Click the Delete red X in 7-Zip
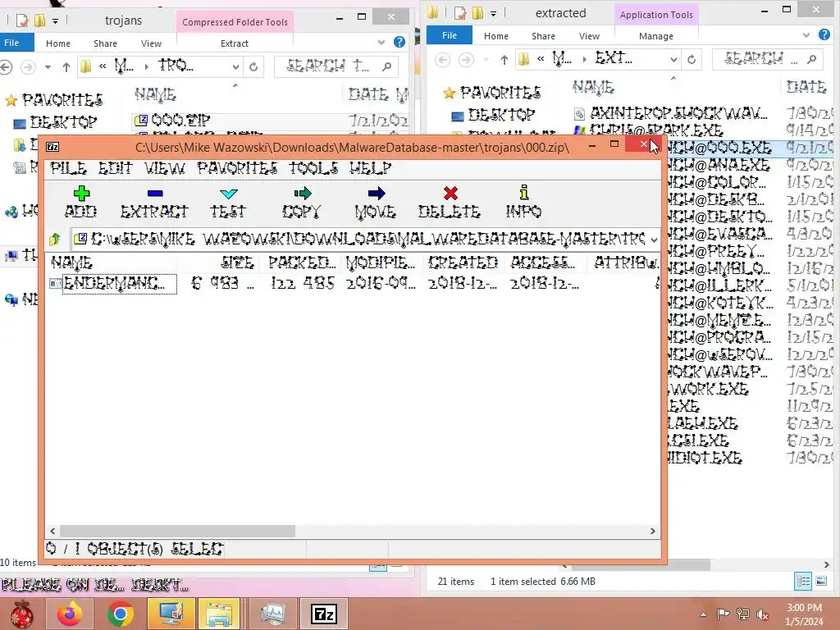 point(450,202)
